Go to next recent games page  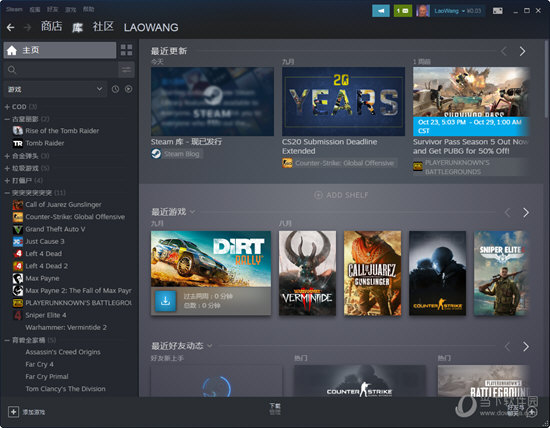525,213
